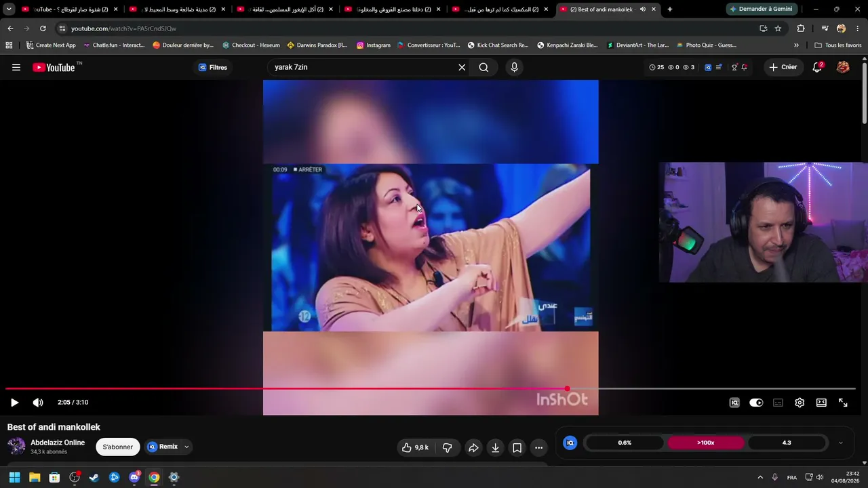Open the Instagram bookmark

[x=374, y=45]
